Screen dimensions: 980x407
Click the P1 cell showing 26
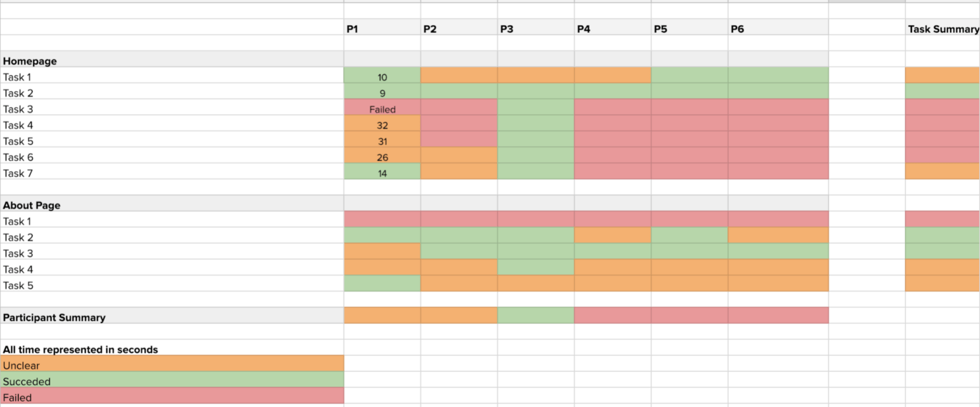[382, 157]
